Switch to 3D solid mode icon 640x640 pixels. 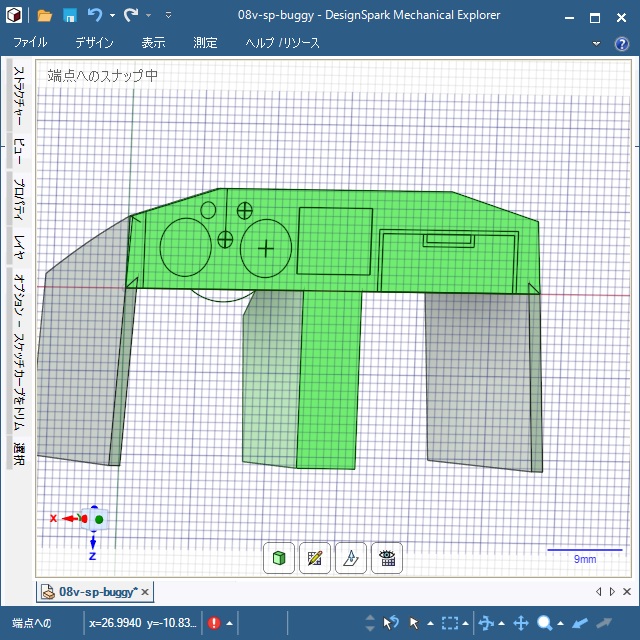click(279, 558)
